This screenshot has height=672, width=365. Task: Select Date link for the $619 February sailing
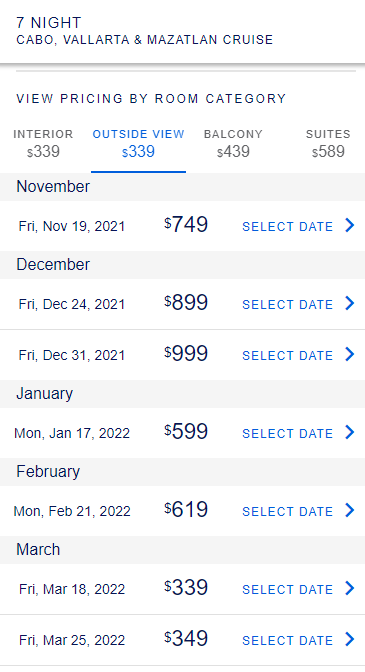click(287, 511)
